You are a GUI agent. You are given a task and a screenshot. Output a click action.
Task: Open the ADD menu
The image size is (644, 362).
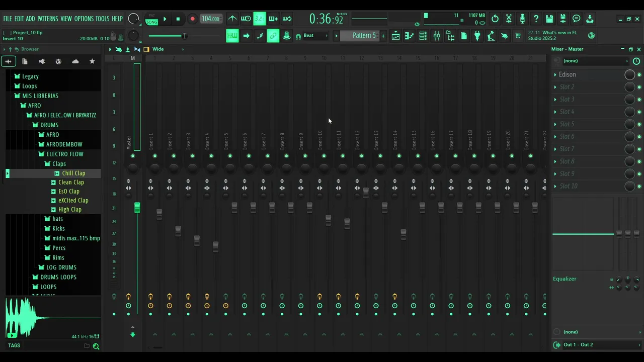[x=31, y=19]
